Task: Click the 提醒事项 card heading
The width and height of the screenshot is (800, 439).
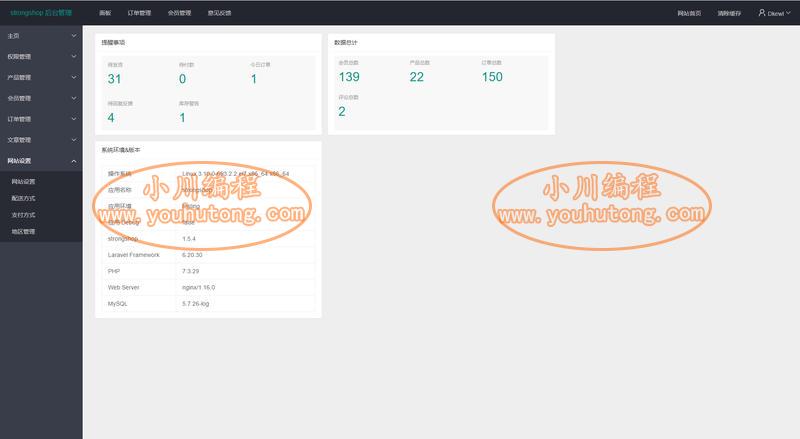Action: coord(113,42)
